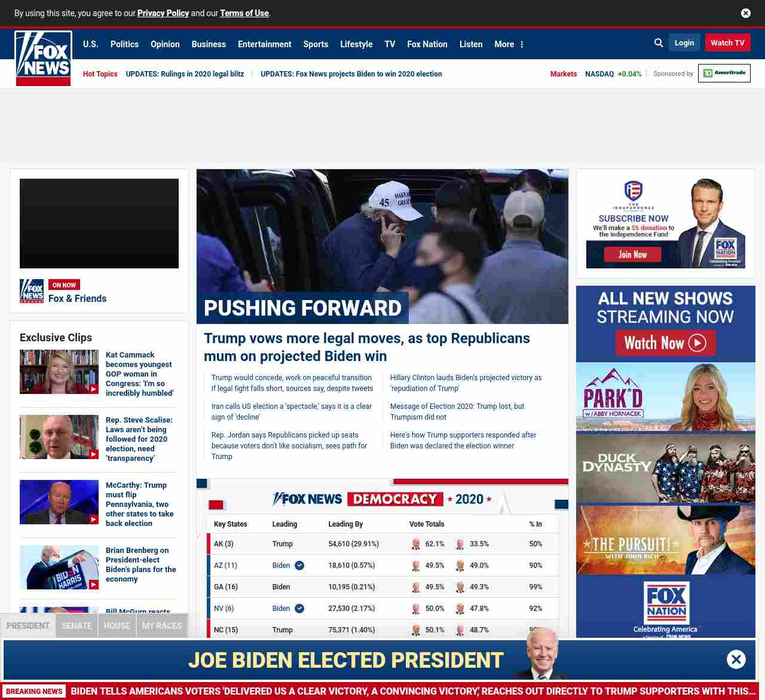Open the search magnifier icon
The image size is (765, 700).
(x=659, y=43)
